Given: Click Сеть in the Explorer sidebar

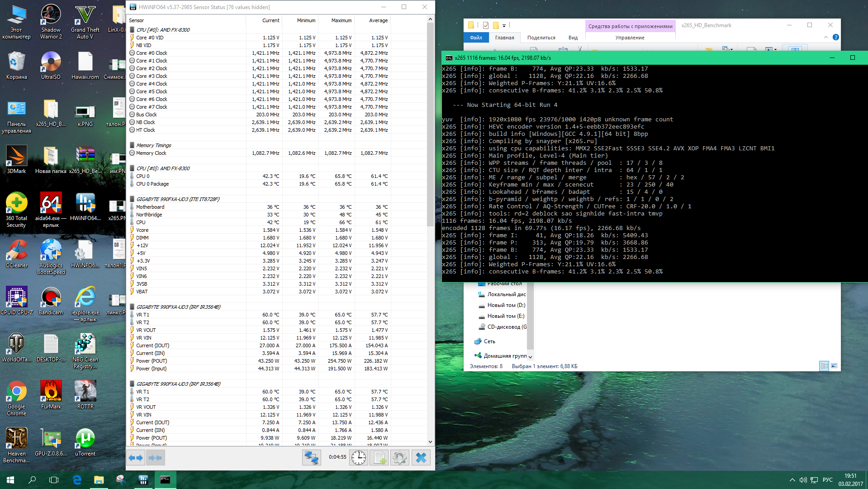Looking at the screenshot, I should pyautogui.click(x=489, y=341).
